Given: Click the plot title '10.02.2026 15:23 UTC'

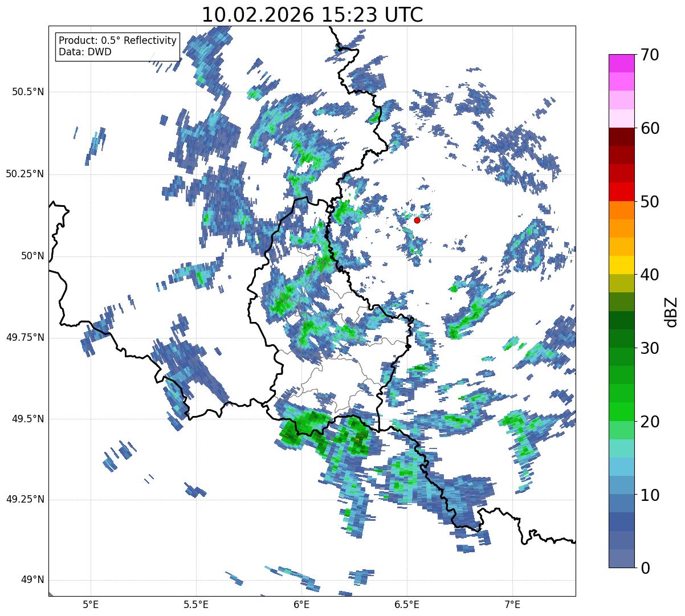Looking at the screenshot, I should [312, 15].
